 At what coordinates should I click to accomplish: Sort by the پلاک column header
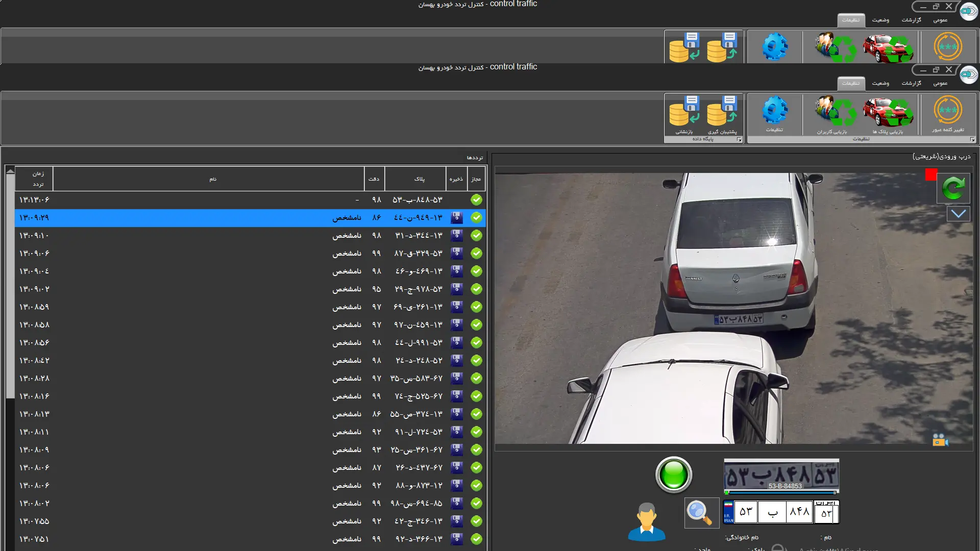(x=415, y=179)
